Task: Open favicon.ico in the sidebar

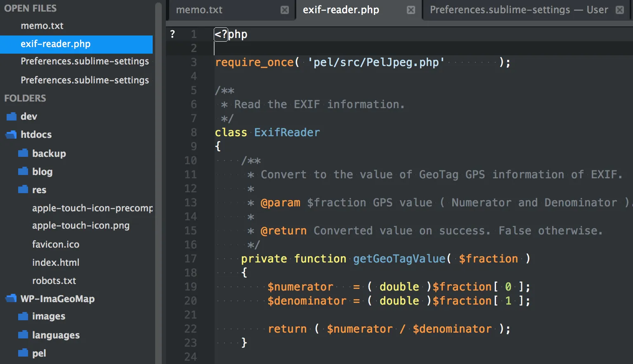Action: [x=56, y=244]
